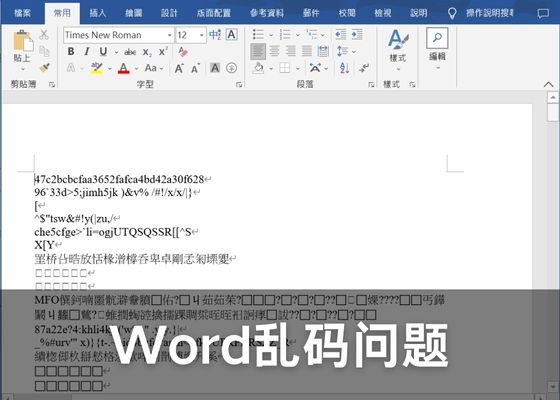The height and width of the screenshot is (400, 560).
Task: Click Decrease Indent icon
Action: pyautogui.click(x=341, y=35)
